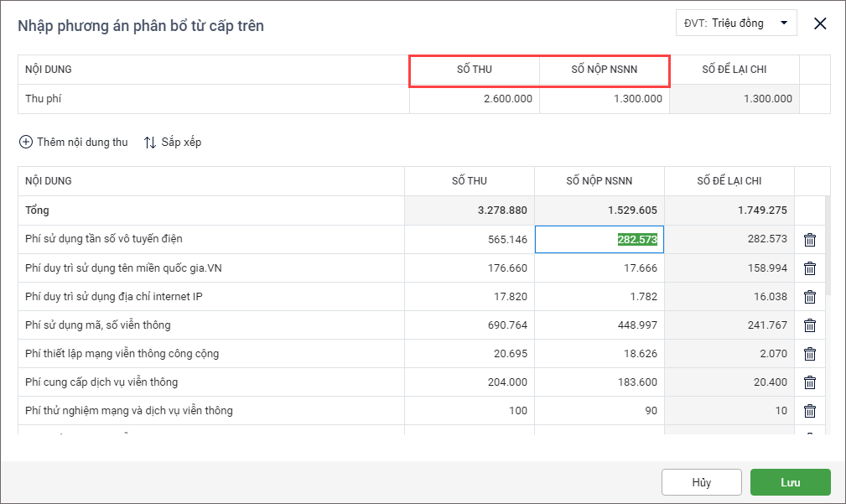Close the phân bổ dialog with X

point(820,23)
